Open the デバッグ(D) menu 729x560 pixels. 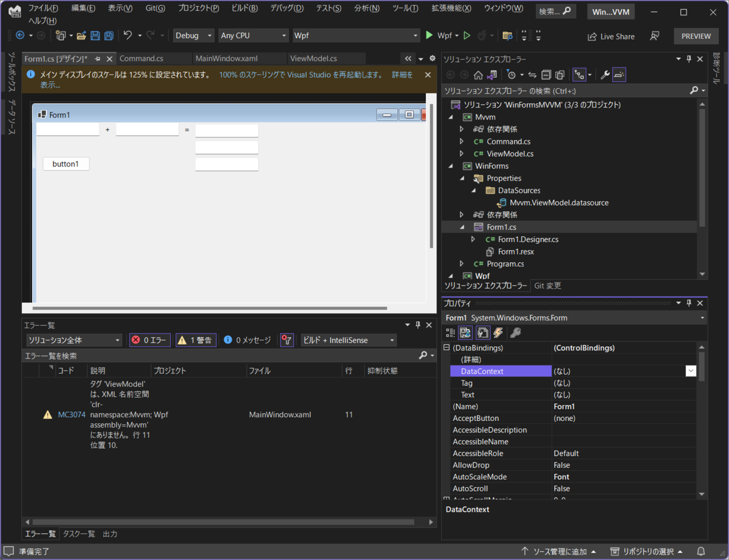point(287,9)
